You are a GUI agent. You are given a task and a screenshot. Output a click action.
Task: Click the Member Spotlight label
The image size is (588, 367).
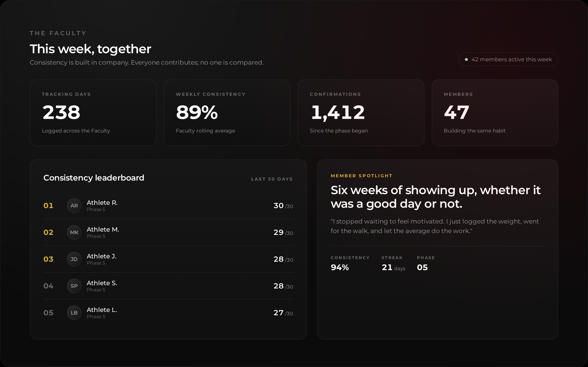point(362,176)
